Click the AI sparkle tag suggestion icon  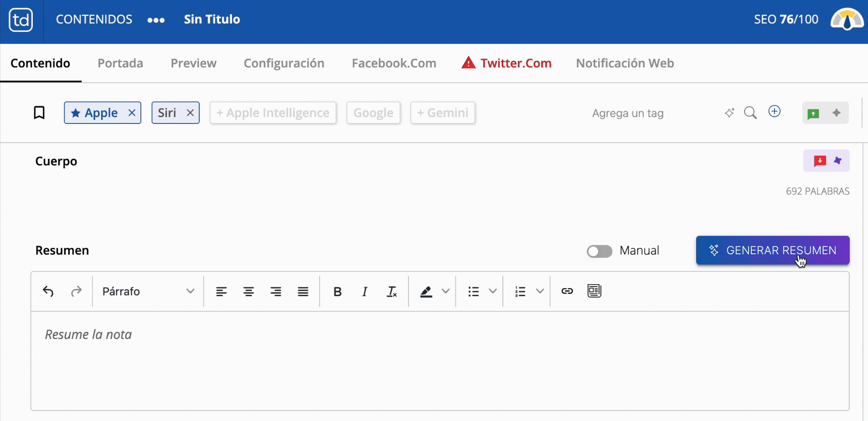(x=729, y=113)
